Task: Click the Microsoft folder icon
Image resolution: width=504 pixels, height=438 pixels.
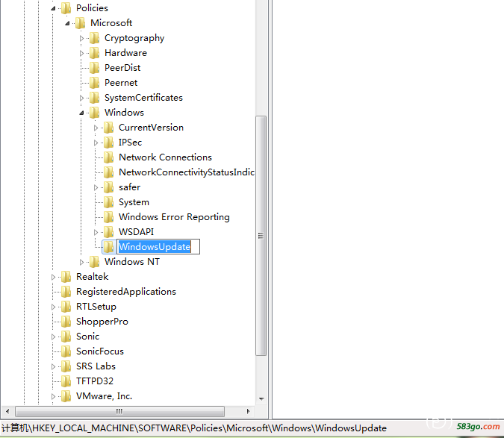Action: tap(80, 23)
